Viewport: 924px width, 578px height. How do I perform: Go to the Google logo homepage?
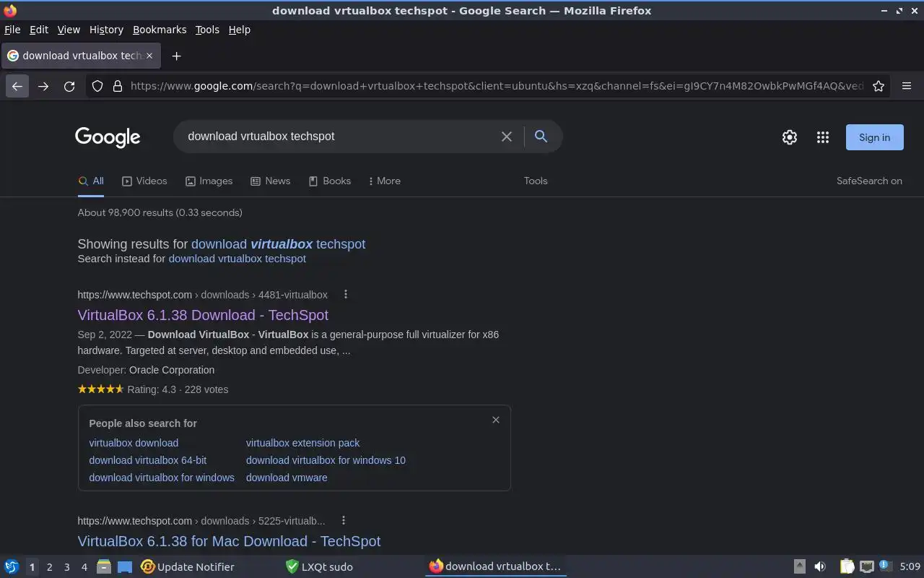pyautogui.click(x=108, y=137)
